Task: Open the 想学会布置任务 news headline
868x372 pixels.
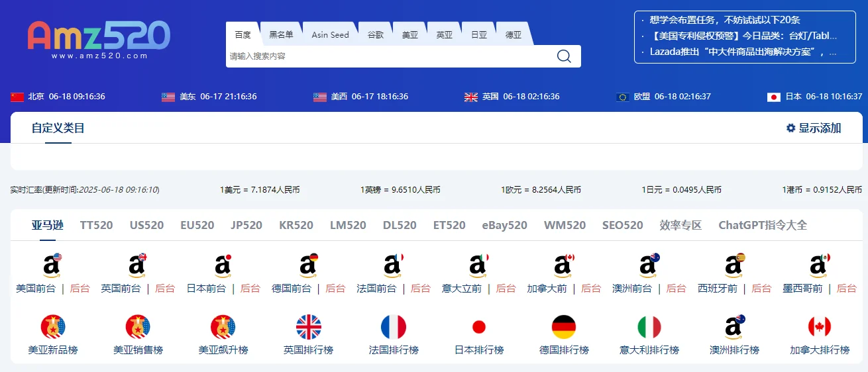Action: coord(725,20)
